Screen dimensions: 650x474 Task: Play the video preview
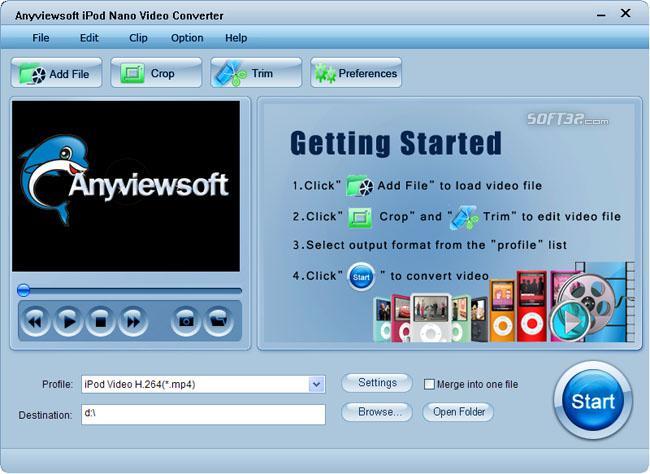pyautogui.click(x=68, y=321)
